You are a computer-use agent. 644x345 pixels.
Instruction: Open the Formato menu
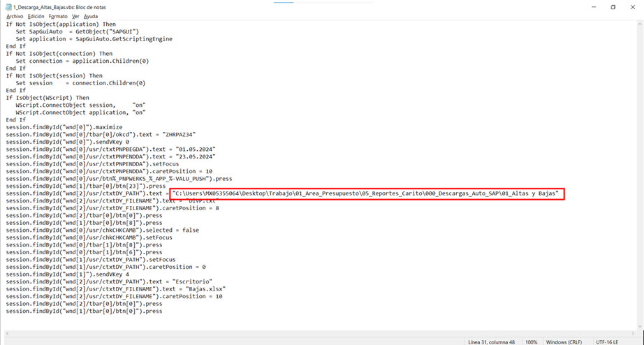(58, 16)
